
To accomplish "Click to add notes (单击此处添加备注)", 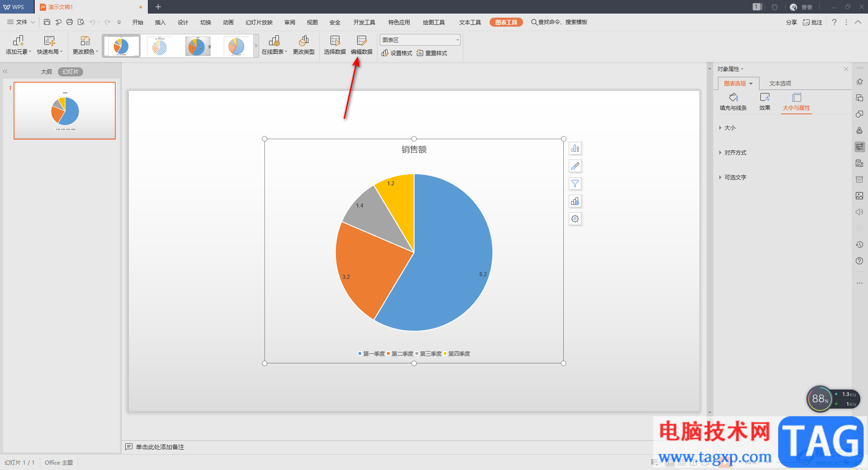I will (x=160, y=447).
